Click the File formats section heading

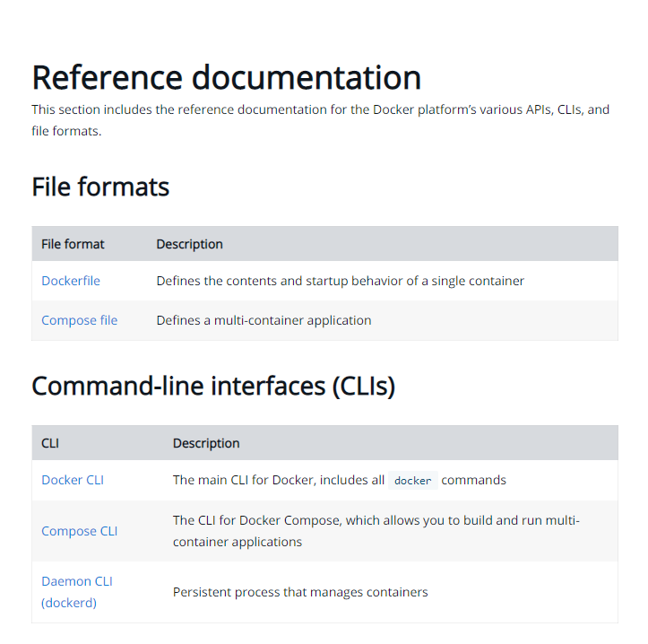click(x=100, y=187)
